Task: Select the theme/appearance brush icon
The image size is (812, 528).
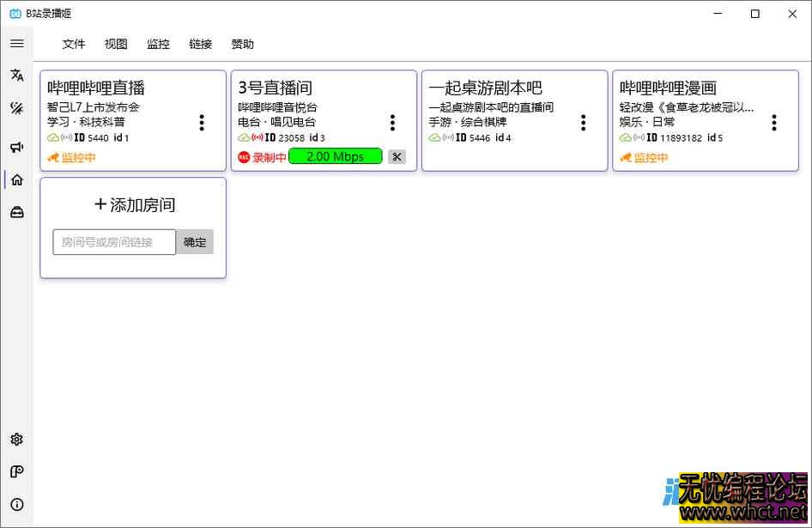Action: [17, 109]
